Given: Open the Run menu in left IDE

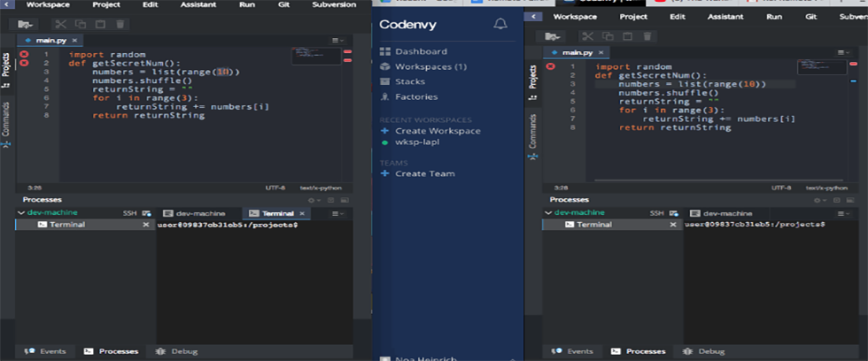Looking at the screenshot, I should coord(247,4).
